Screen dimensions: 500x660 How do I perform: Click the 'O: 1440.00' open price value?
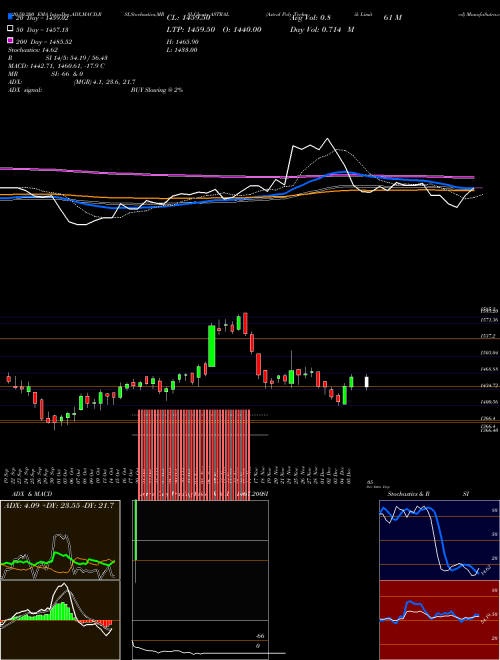click(242, 30)
